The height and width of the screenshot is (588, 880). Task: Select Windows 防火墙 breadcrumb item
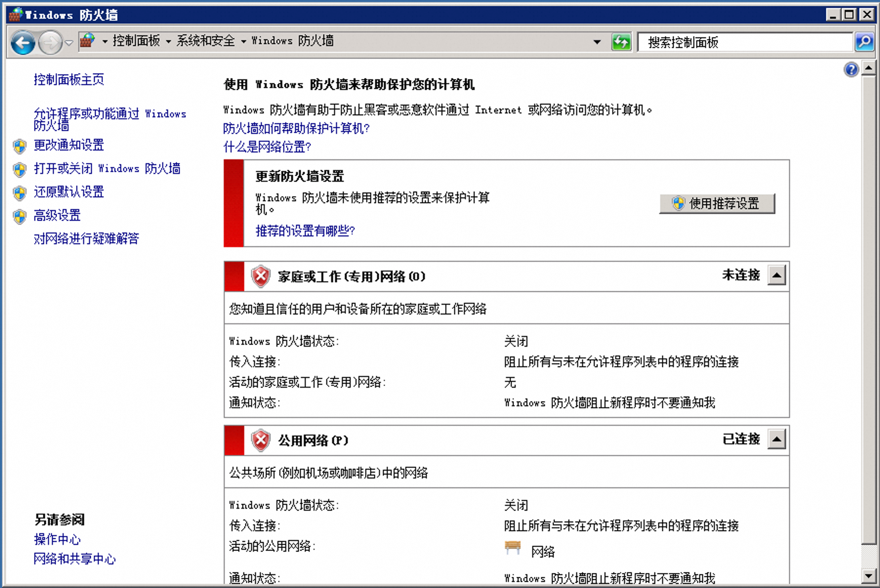(293, 41)
